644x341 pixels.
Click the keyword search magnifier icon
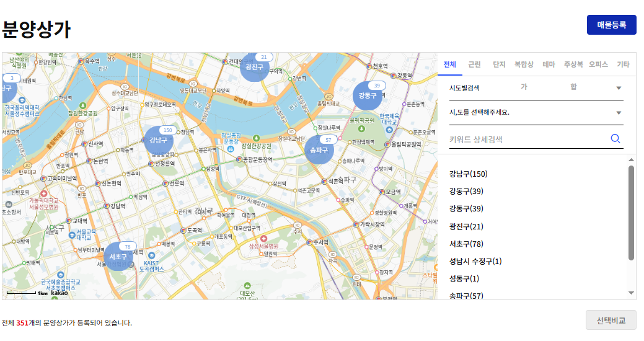pyautogui.click(x=615, y=138)
